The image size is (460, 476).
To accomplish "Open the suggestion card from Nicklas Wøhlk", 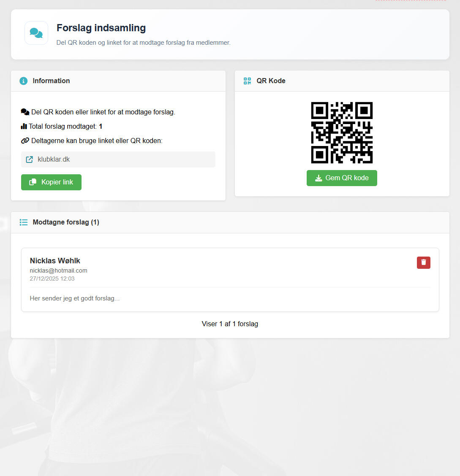I will click(230, 280).
